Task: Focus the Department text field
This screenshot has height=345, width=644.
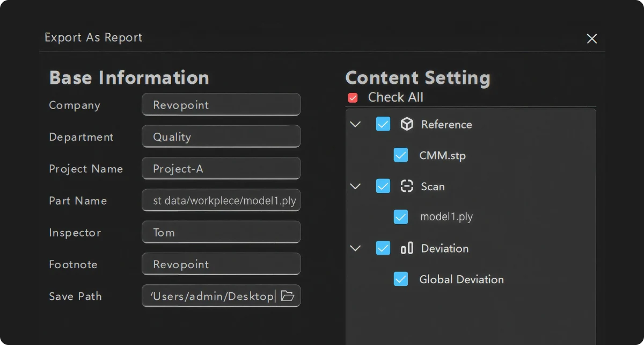Action: click(221, 136)
